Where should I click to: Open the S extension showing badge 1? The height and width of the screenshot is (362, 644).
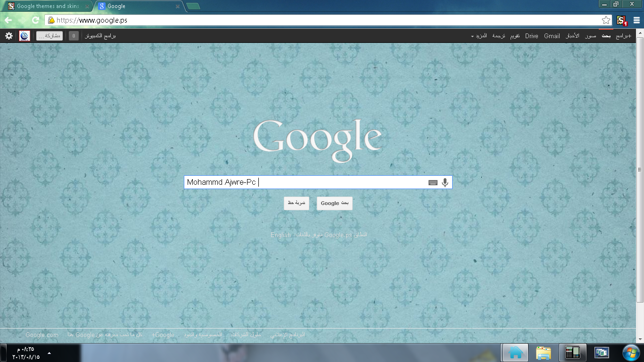pyautogui.click(x=621, y=20)
